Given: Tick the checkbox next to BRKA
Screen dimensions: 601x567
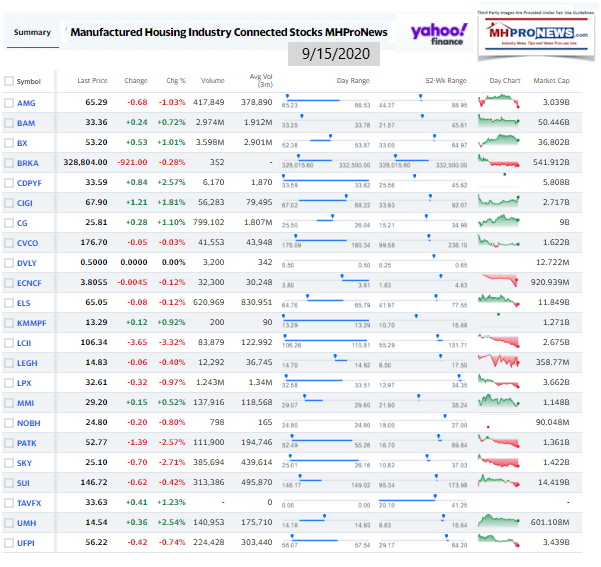Looking at the screenshot, I should point(9,162).
